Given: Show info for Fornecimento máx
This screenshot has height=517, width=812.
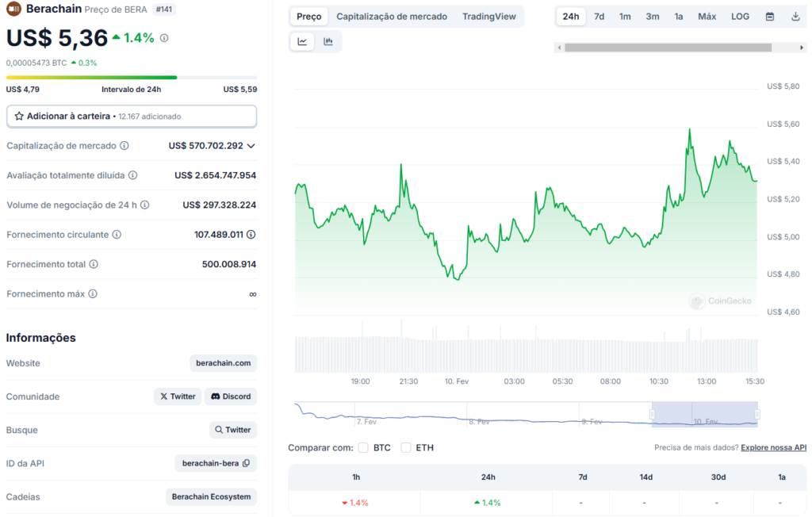Looking at the screenshot, I should pyautogui.click(x=93, y=293).
